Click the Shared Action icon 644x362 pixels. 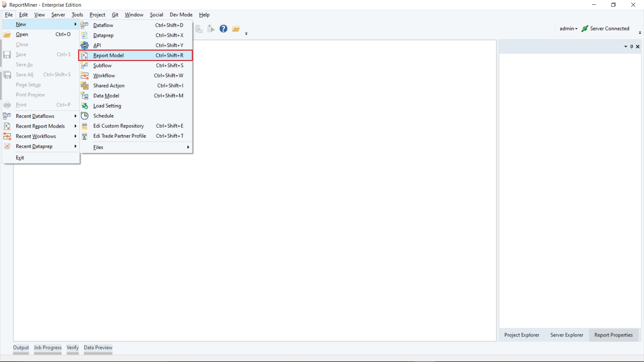tap(85, 85)
